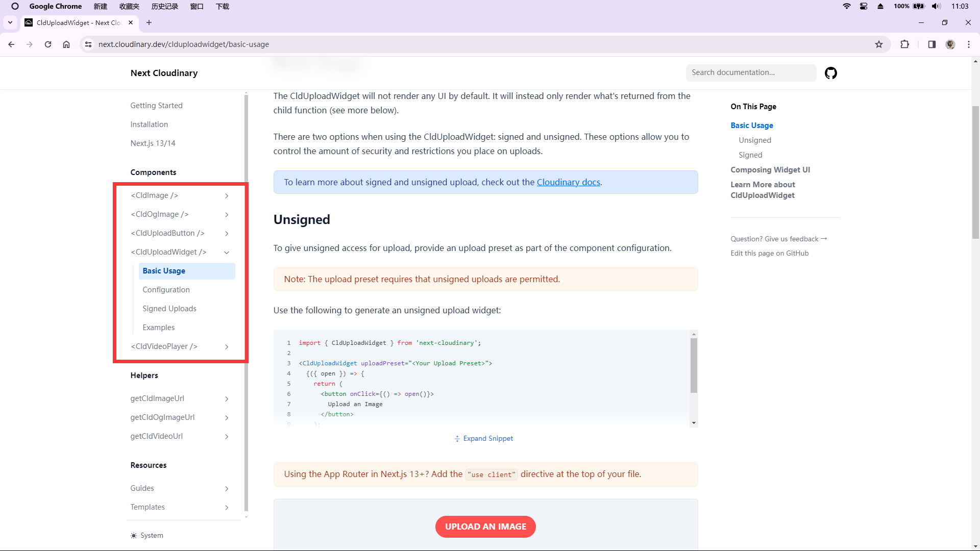Screen dimensions: 980x551
Task: Open a new browser tab
Action: (149, 22)
